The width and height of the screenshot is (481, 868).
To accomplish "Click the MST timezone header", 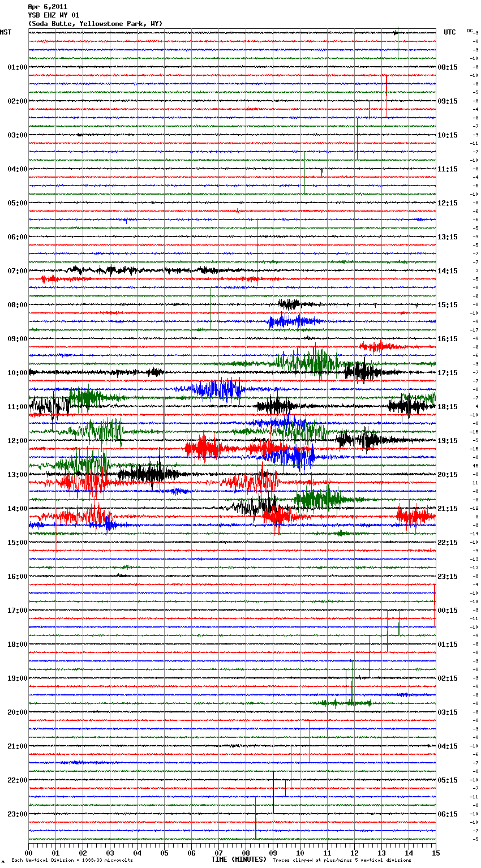I will (6, 32).
